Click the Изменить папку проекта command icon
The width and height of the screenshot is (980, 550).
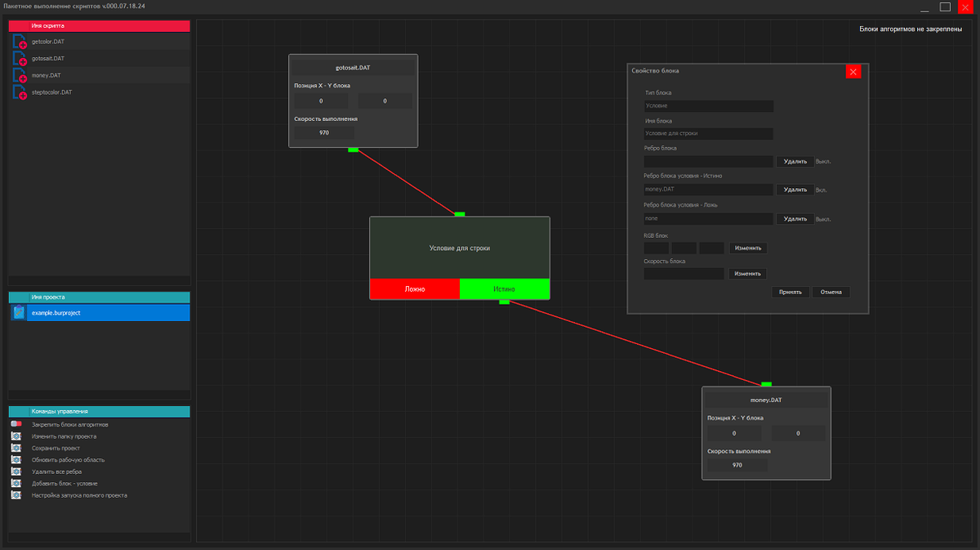[x=16, y=436]
